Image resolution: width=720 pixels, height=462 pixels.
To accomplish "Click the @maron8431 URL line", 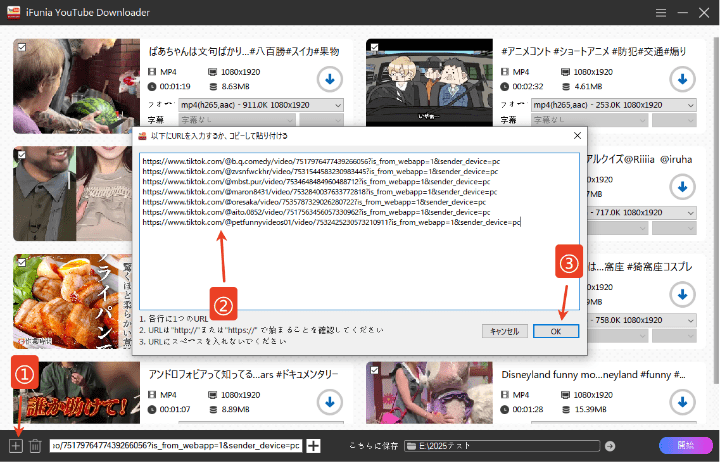I will coord(320,192).
